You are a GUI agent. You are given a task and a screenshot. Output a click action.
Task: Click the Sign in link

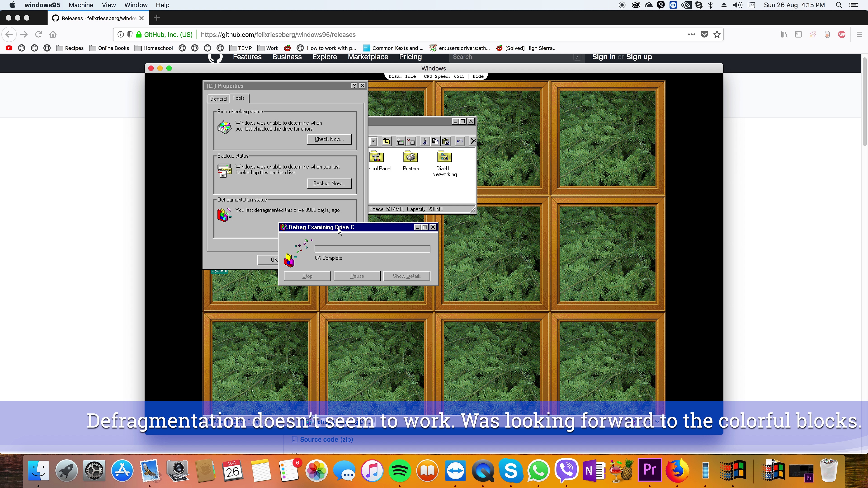604,57
